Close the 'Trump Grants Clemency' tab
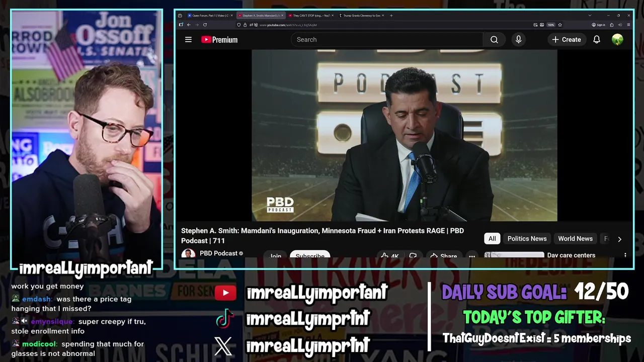644x362 pixels. click(x=383, y=16)
